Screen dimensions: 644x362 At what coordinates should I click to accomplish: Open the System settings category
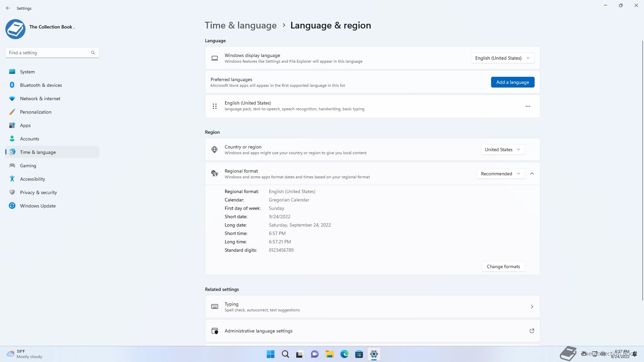coord(52,72)
